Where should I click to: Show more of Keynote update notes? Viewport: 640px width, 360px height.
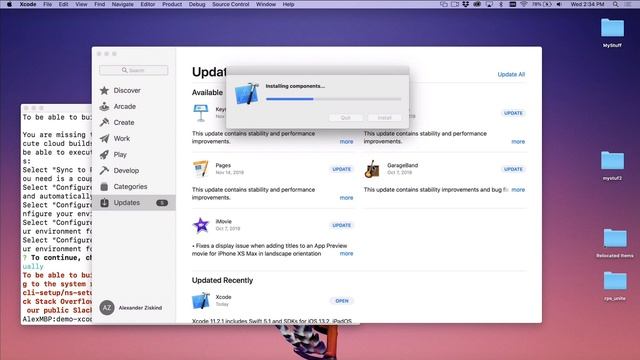click(347, 142)
